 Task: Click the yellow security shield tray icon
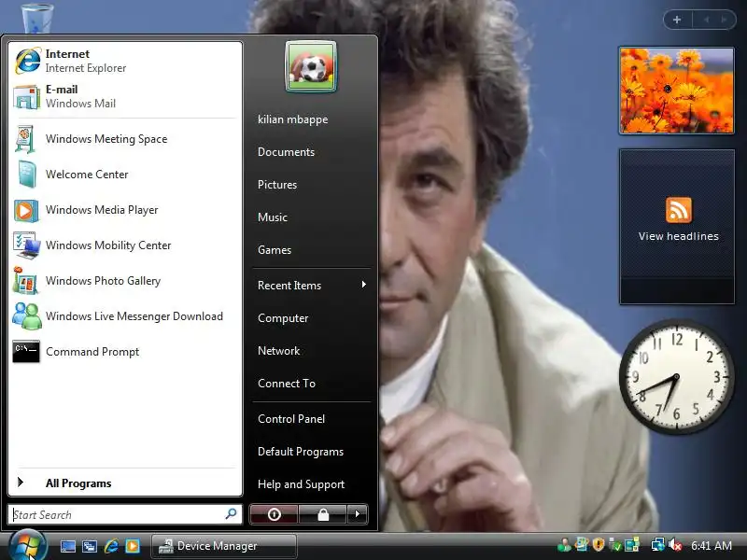tap(599, 544)
